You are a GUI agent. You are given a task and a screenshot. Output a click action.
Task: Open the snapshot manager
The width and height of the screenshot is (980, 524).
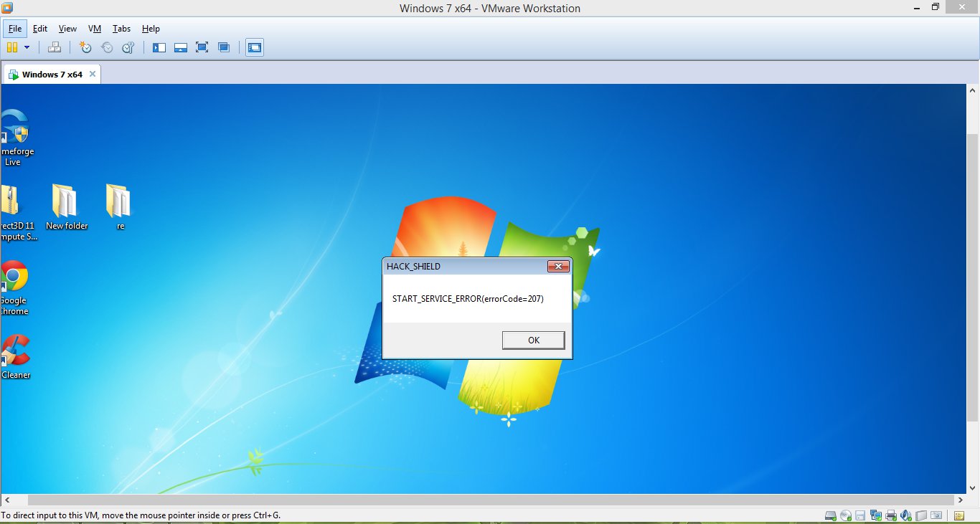128,47
